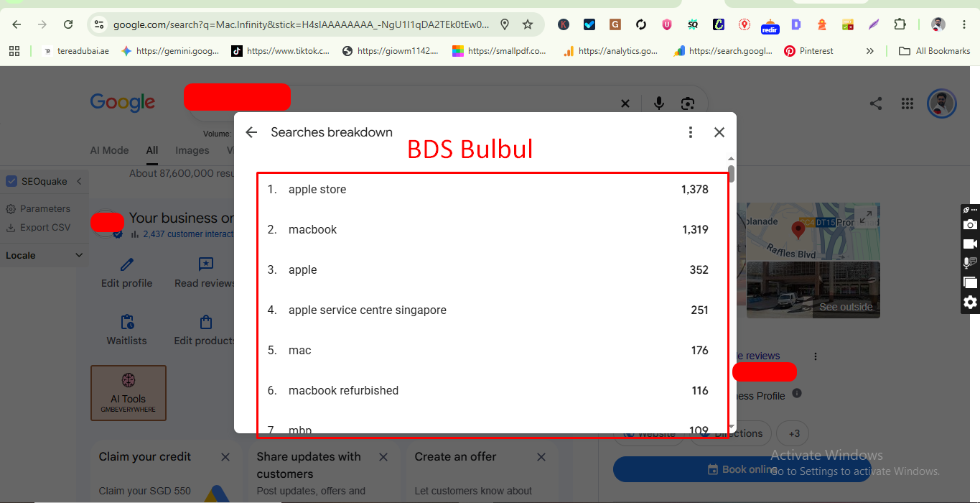Clear the Google search box with X
The image size is (980, 503).
point(625,103)
